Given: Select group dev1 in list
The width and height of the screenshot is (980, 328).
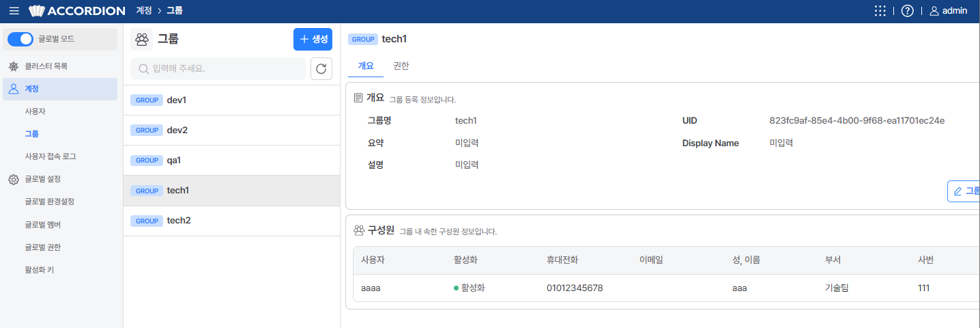Looking at the screenshot, I should point(231,100).
